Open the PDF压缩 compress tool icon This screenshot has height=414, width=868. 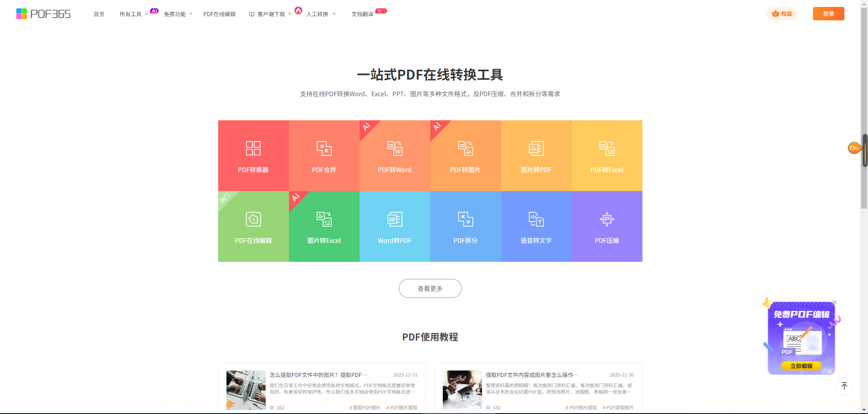coord(607,219)
